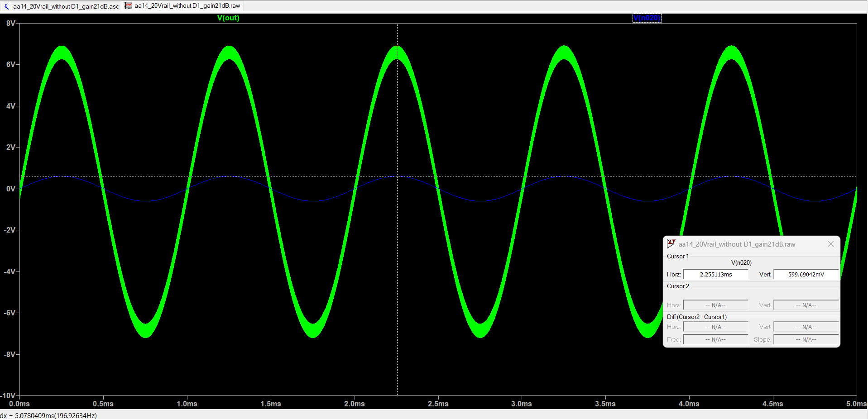Click the Diff Freq N/A field

715,339
